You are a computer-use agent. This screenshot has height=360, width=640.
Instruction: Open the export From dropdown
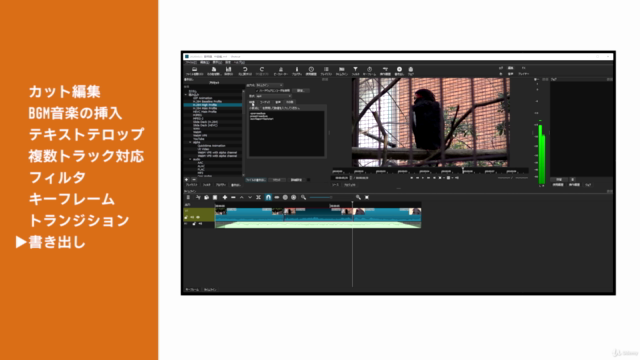[269, 85]
